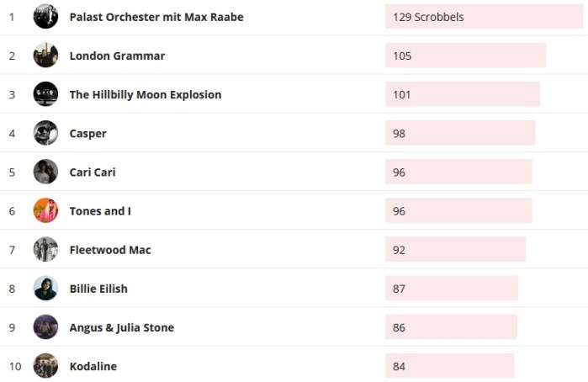Click Palast Orchester mit Max Raabe avatar
Image resolution: width=588 pixels, height=382 pixels.
[x=45, y=17]
